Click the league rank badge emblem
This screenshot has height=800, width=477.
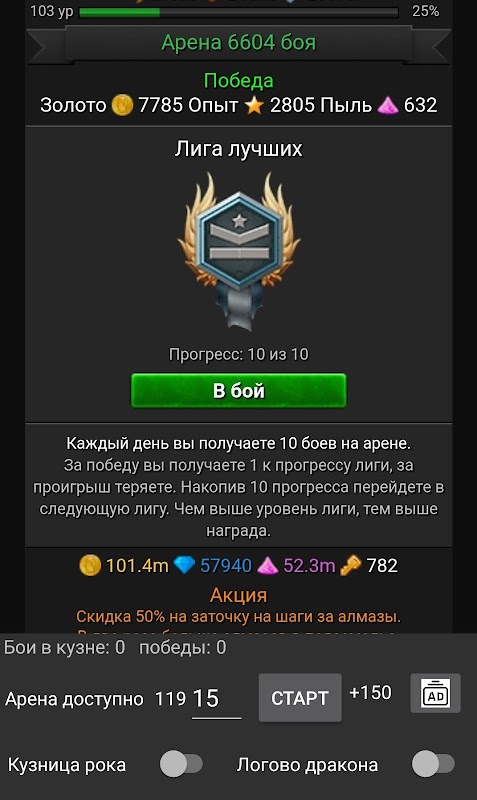tap(239, 251)
